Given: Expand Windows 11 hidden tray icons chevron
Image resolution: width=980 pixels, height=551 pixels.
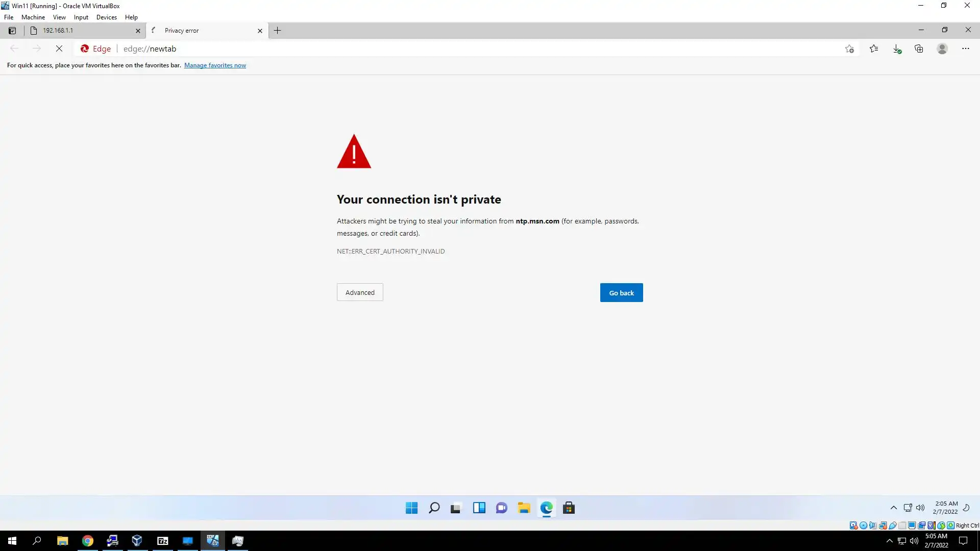Looking at the screenshot, I should [x=893, y=508].
